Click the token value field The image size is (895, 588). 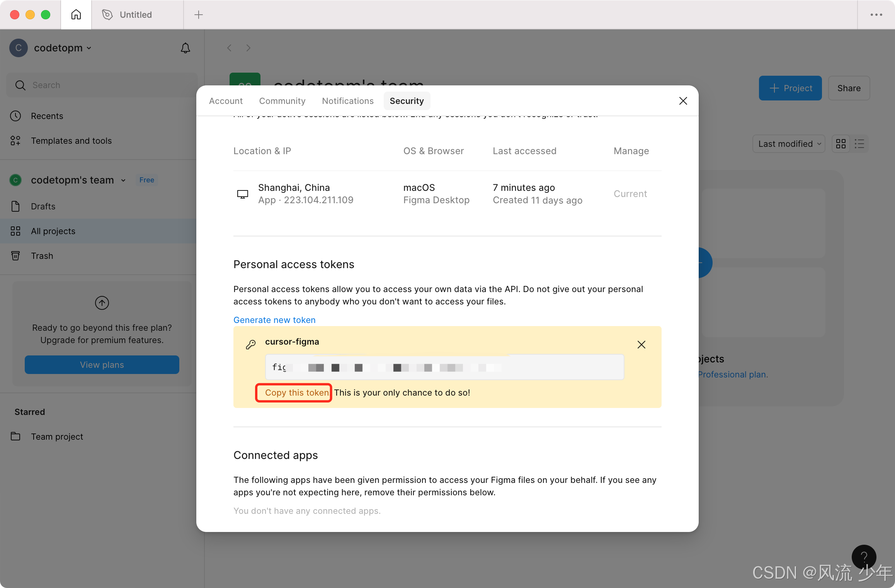coord(444,367)
